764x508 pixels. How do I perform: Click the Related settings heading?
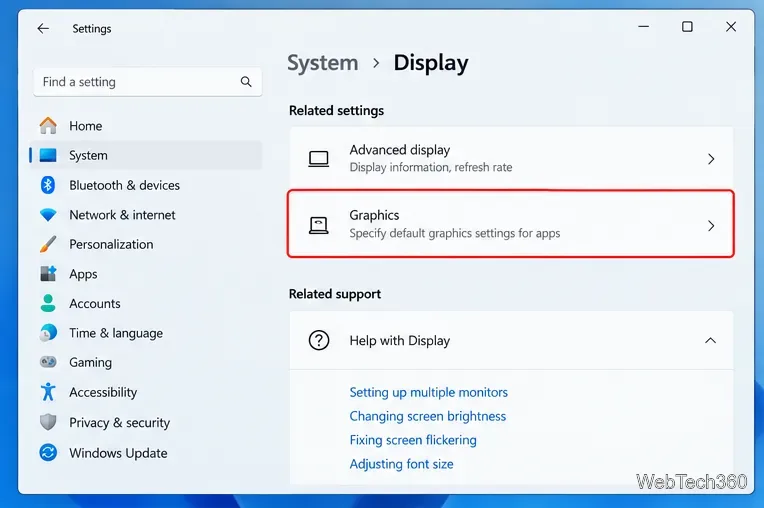click(336, 111)
